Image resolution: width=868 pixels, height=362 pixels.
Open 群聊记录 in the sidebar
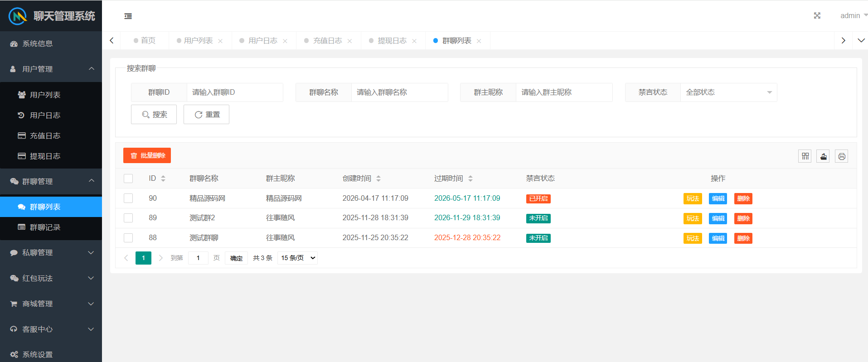(45, 227)
